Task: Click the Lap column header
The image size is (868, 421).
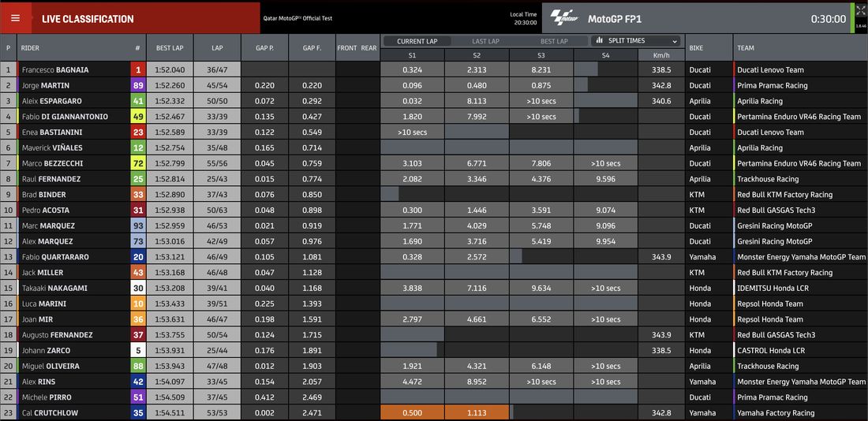Action: 218,47
